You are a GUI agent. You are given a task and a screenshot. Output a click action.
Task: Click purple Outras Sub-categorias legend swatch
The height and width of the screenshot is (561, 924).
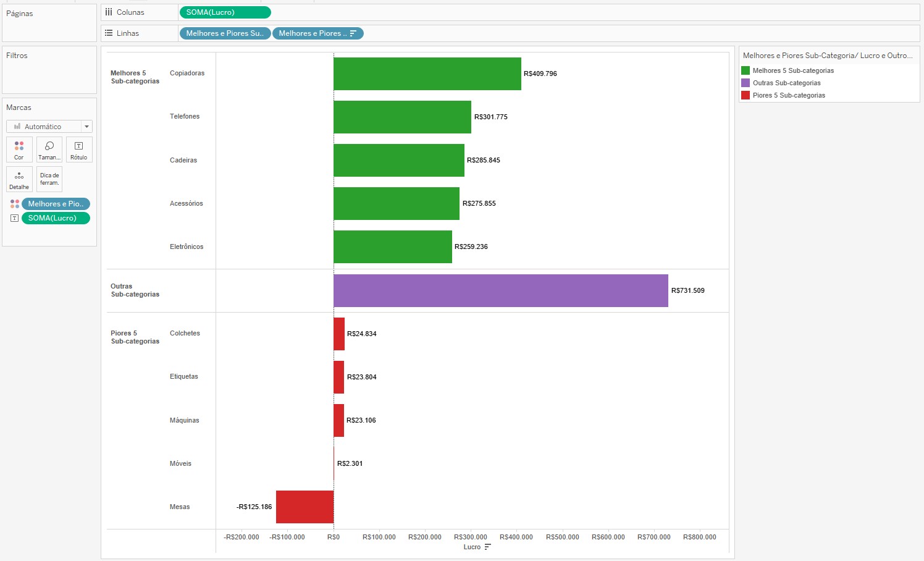[x=745, y=83]
